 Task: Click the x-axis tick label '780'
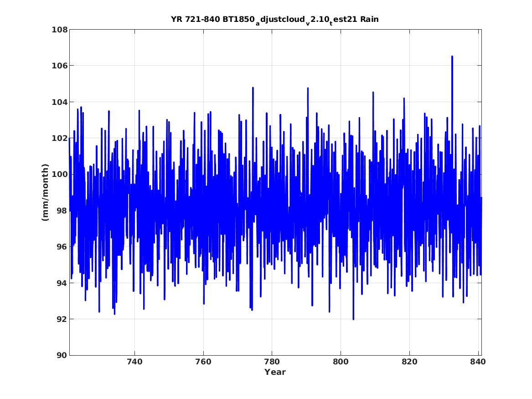(x=272, y=362)
